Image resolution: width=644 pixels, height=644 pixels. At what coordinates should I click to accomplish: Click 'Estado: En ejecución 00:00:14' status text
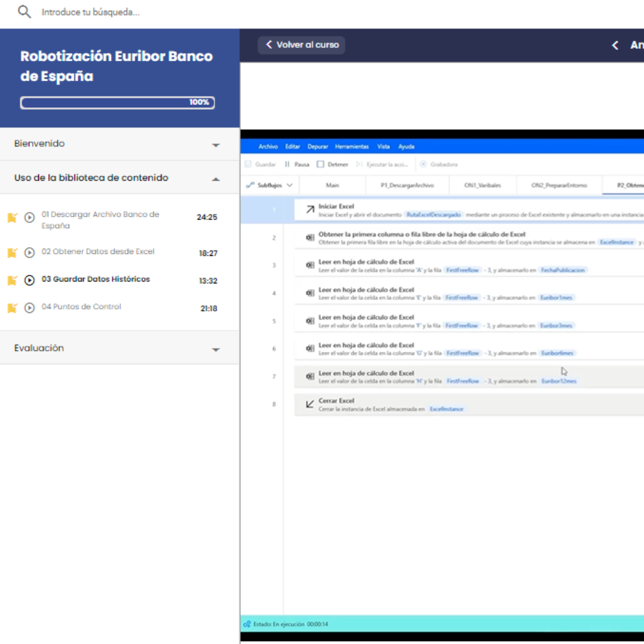click(291, 624)
